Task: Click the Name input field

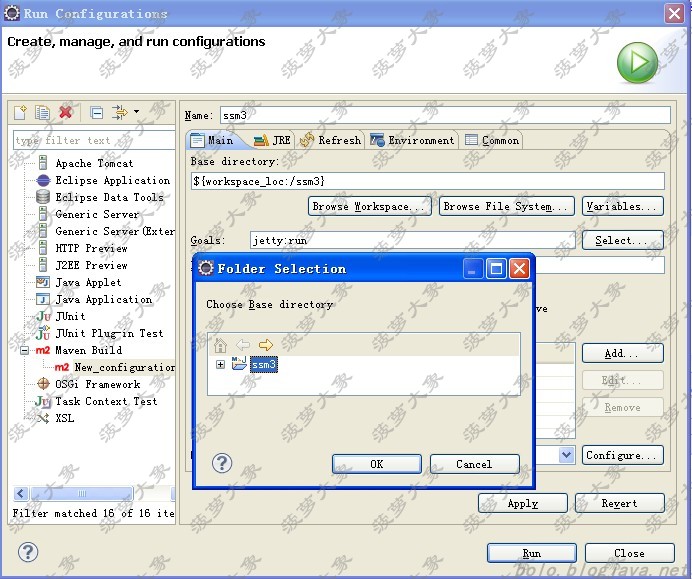Action: point(445,116)
